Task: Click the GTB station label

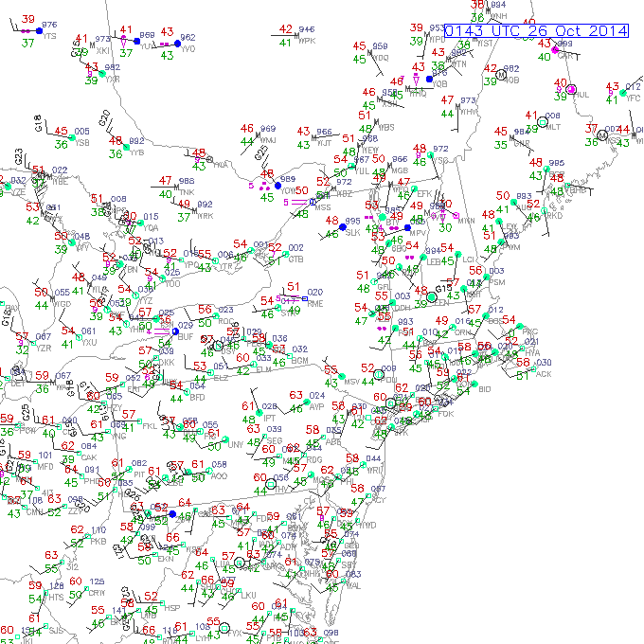Action: click(295, 259)
